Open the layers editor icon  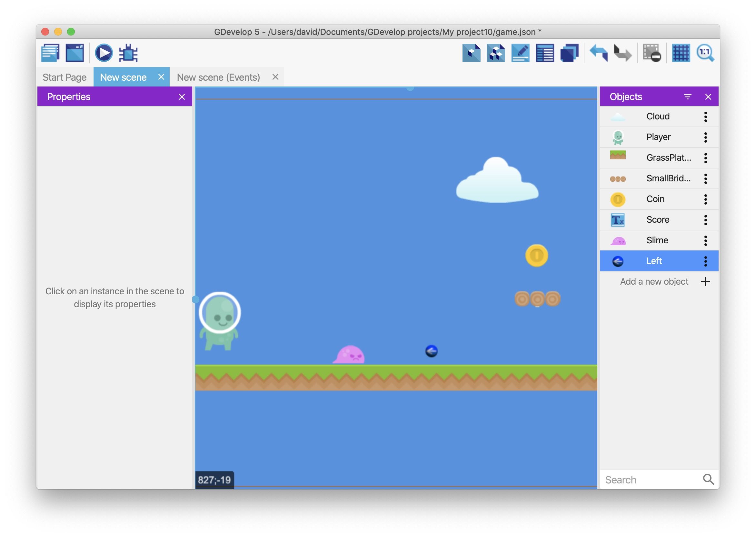coord(569,53)
